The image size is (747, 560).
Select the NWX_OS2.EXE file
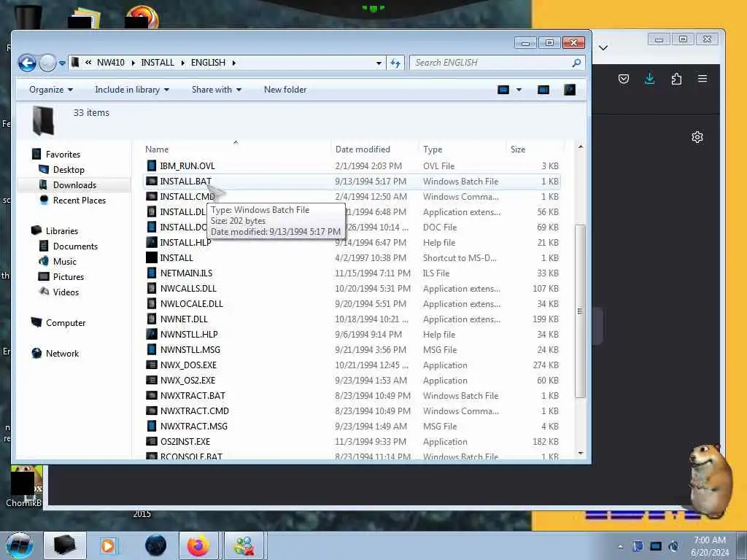tap(352, 381)
